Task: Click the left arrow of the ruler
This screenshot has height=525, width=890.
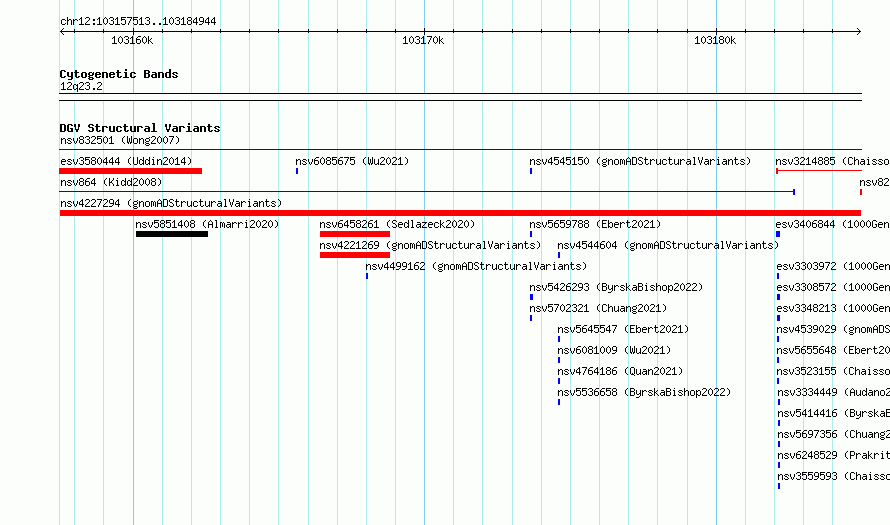Action: pos(62,31)
